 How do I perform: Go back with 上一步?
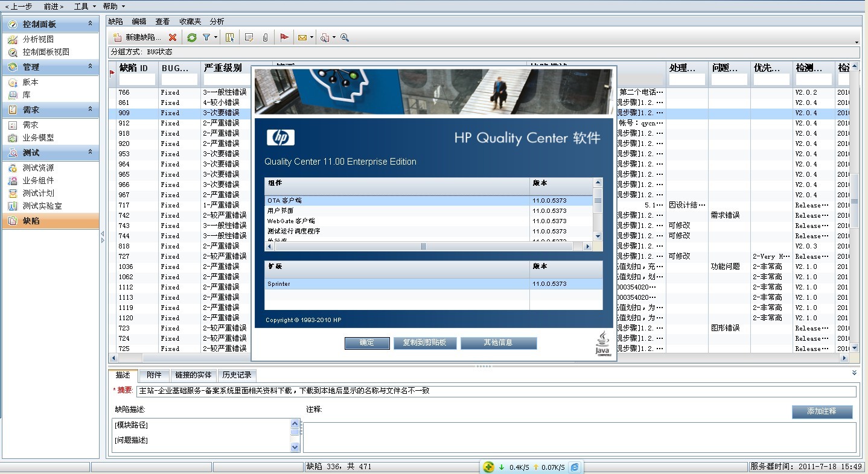coord(18,6)
